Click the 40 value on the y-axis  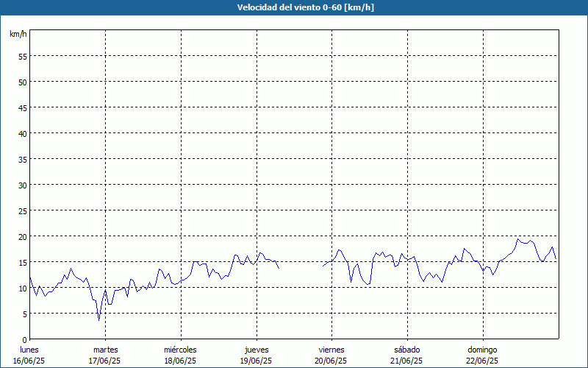[x=22, y=133]
